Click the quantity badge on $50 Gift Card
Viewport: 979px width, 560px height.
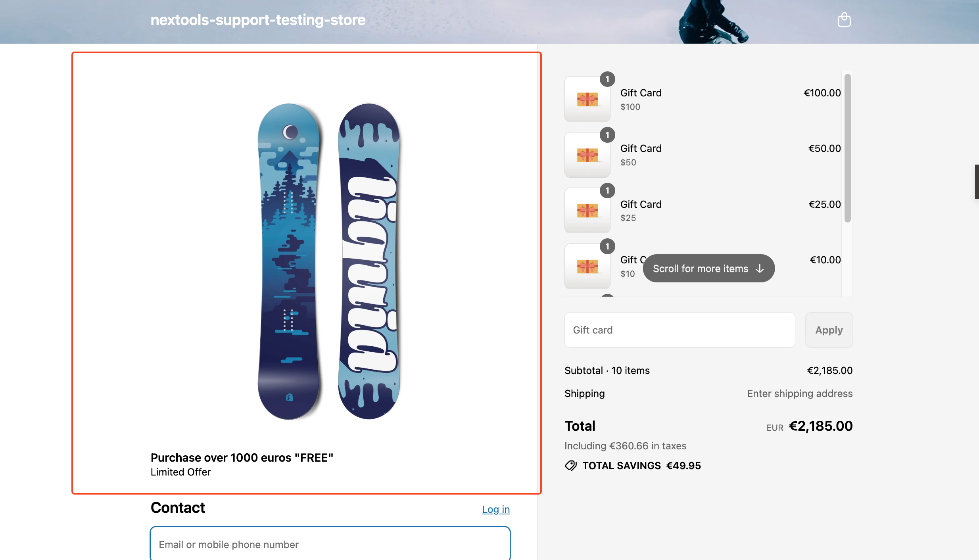[x=607, y=135]
